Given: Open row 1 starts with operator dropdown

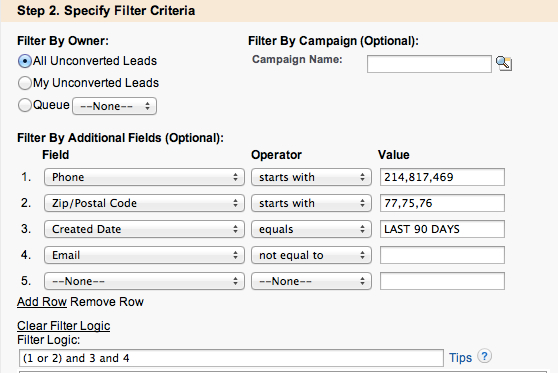Looking at the screenshot, I should (311, 177).
